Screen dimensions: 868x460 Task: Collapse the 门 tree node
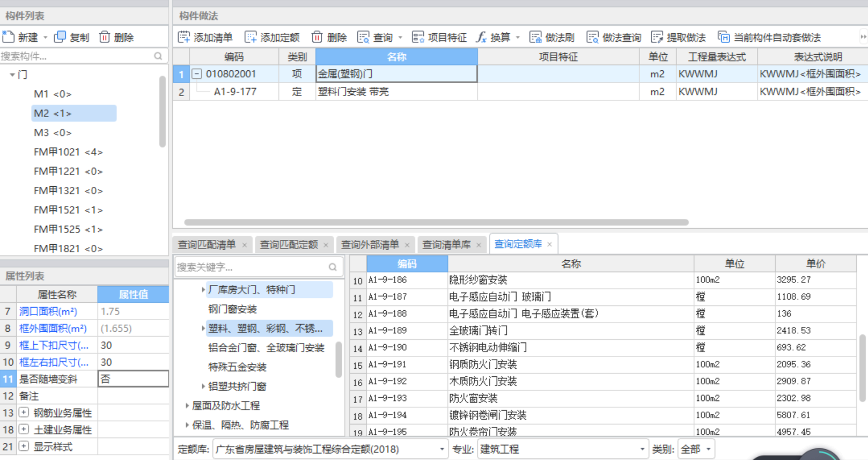[x=12, y=75]
